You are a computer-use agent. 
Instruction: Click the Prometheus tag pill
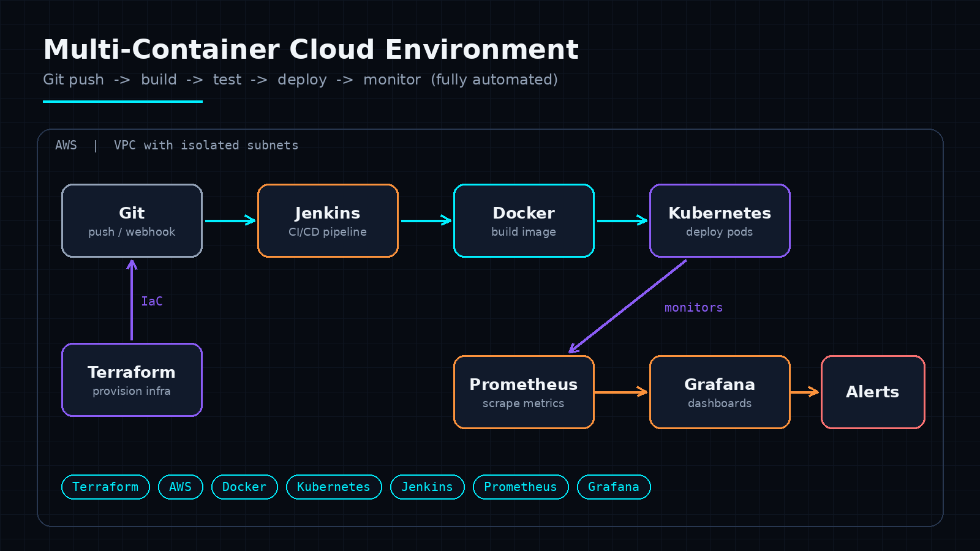click(x=521, y=487)
